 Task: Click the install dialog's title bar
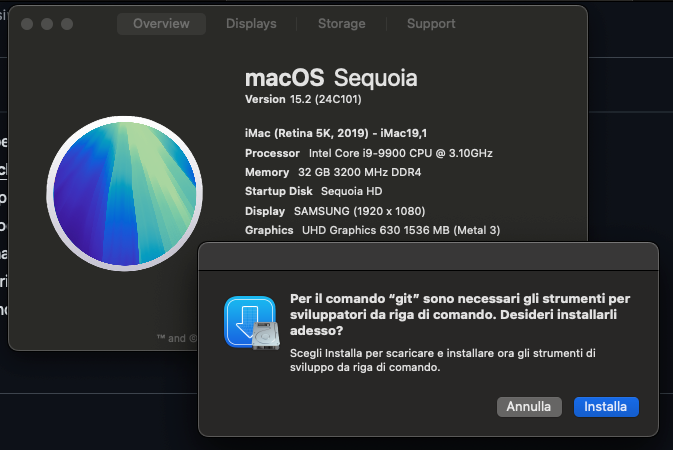(428, 257)
